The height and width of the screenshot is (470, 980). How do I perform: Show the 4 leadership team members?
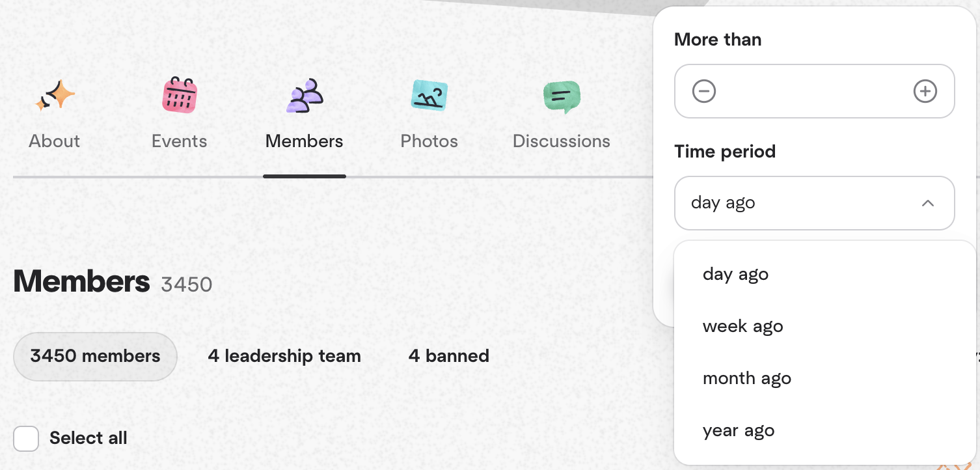pos(284,355)
